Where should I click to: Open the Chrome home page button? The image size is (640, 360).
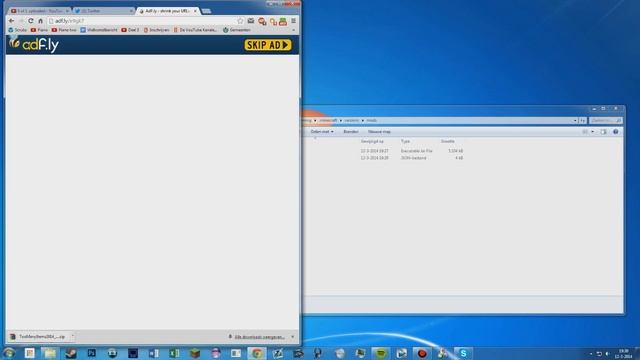point(40,21)
